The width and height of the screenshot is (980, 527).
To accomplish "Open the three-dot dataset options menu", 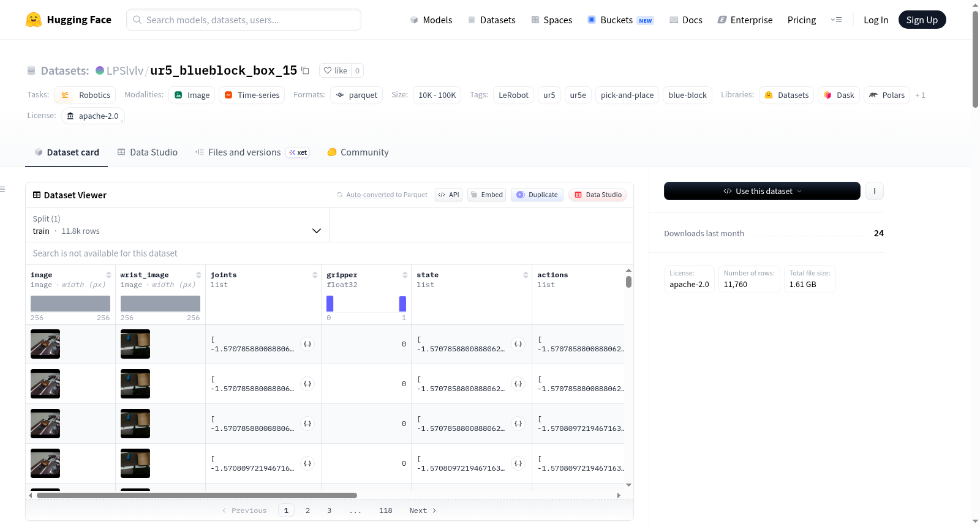I will [874, 191].
